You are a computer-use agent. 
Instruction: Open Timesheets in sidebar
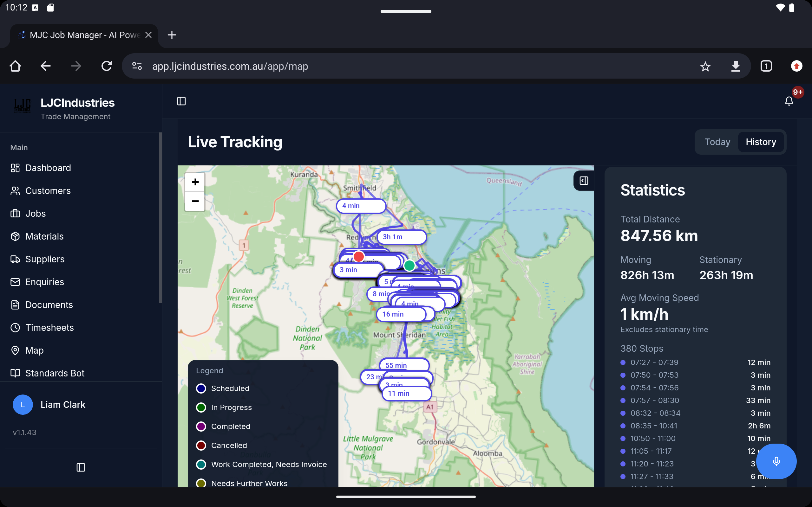tap(49, 328)
